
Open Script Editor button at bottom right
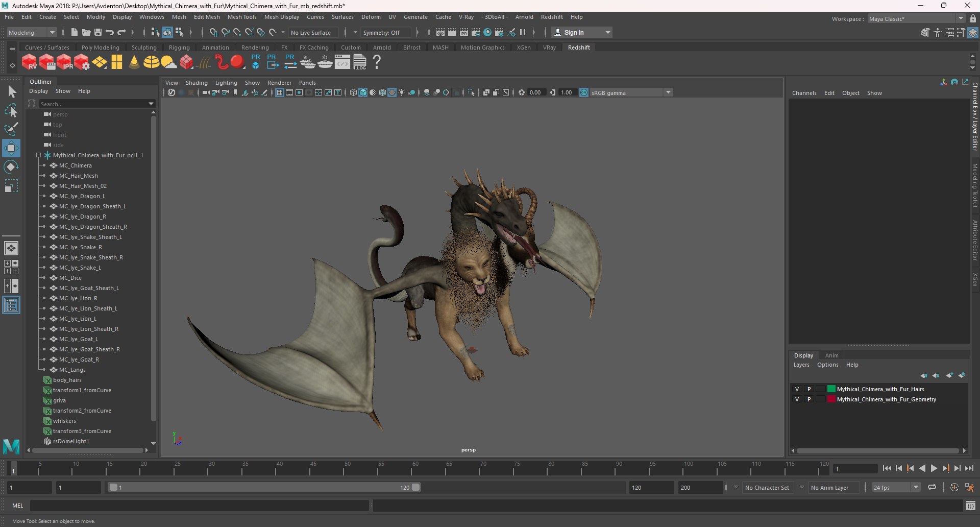pos(970,506)
